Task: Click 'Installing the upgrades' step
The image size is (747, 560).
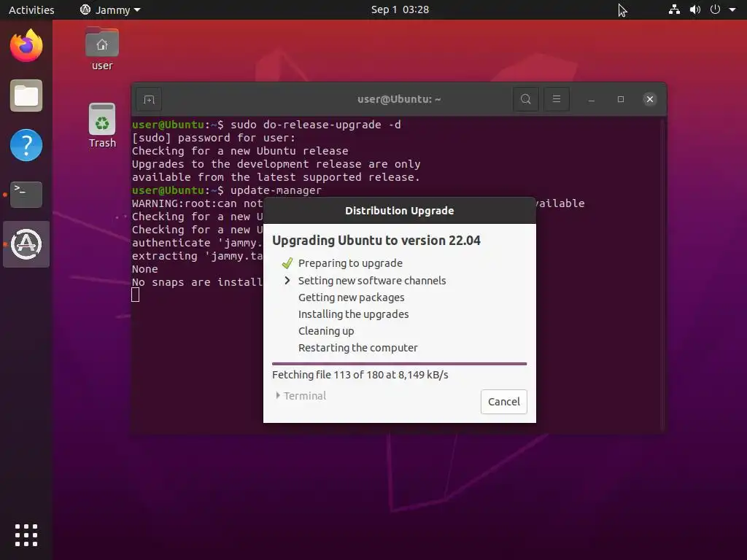Action: tap(353, 314)
